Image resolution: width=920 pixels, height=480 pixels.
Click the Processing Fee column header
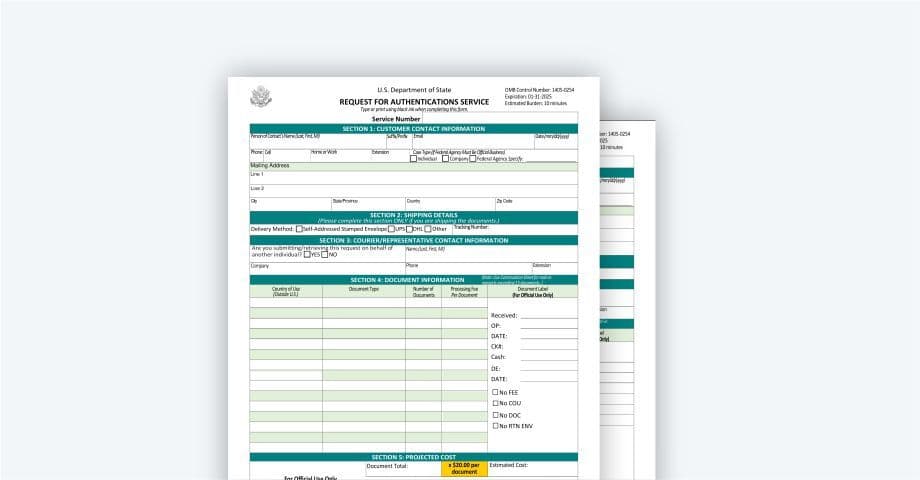(x=464, y=291)
